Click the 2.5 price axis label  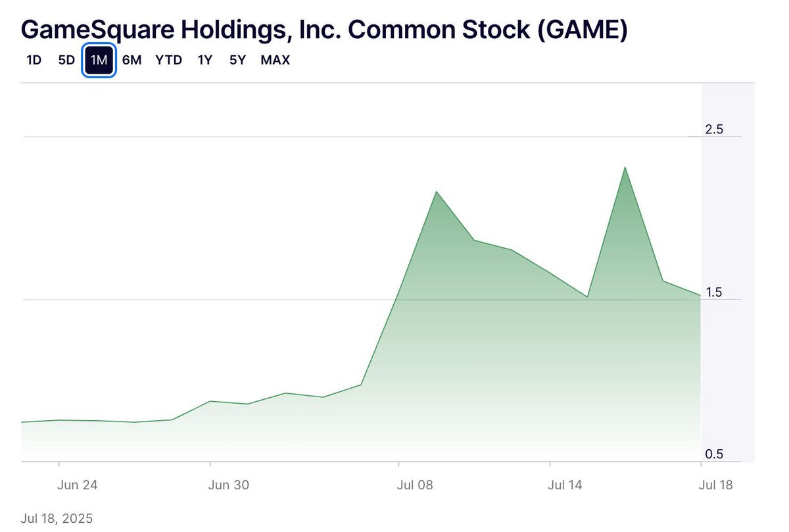(x=714, y=129)
